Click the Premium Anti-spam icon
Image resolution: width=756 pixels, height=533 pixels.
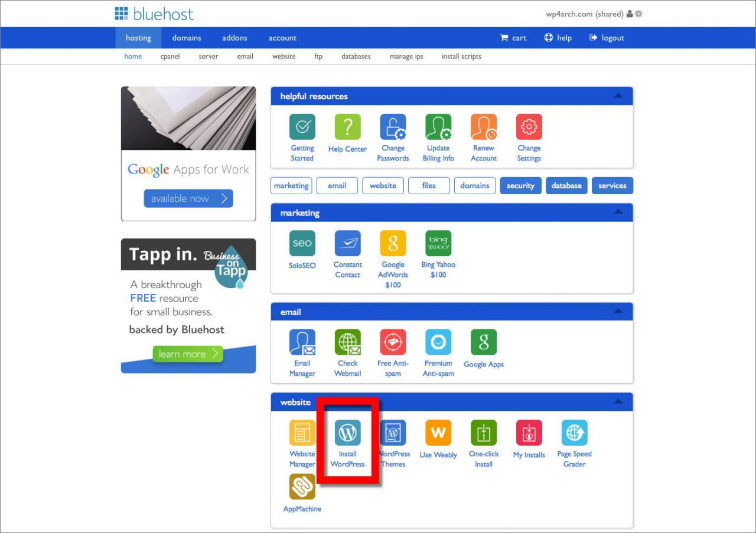pyautogui.click(x=438, y=342)
